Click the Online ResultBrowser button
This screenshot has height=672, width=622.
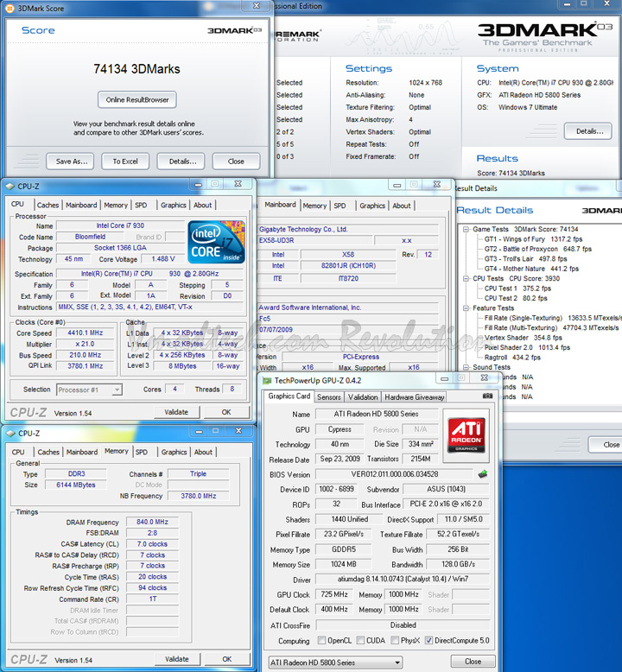[137, 100]
